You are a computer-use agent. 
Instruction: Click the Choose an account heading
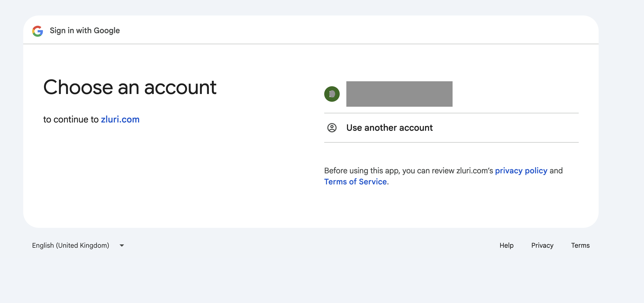(x=130, y=88)
